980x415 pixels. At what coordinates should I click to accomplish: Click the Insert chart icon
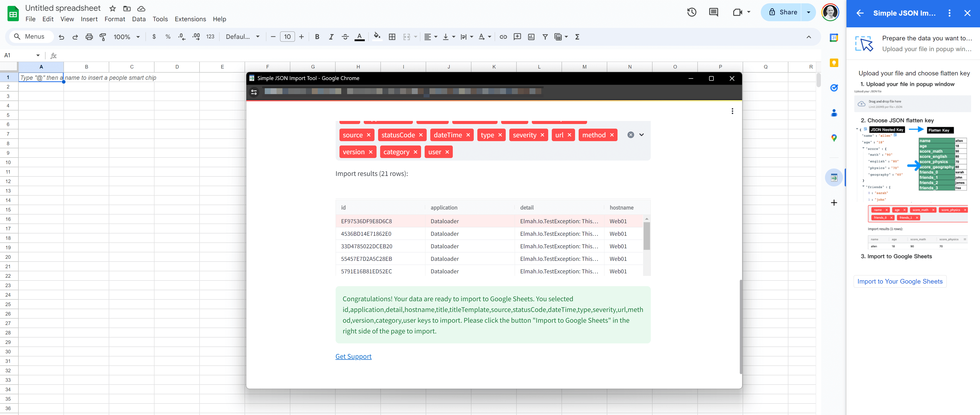tap(532, 37)
